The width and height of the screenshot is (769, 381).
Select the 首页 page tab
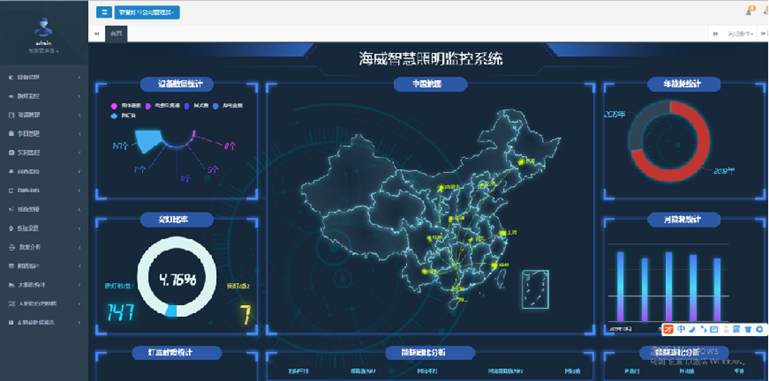point(116,34)
